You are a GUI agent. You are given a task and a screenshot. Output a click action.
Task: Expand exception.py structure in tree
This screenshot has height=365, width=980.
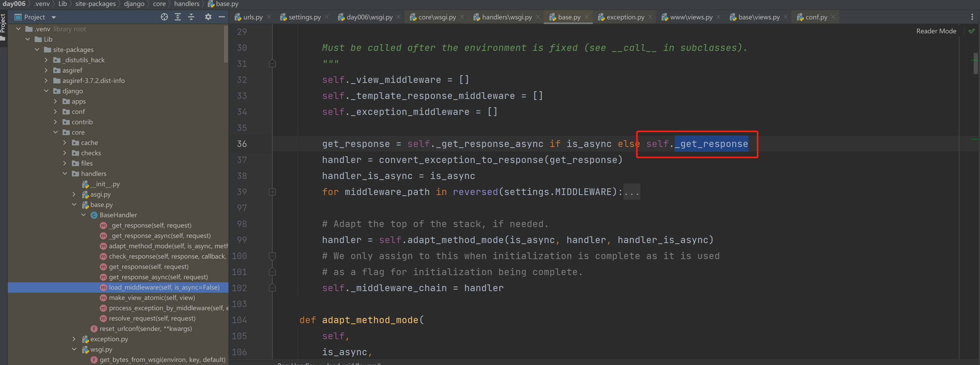point(74,339)
